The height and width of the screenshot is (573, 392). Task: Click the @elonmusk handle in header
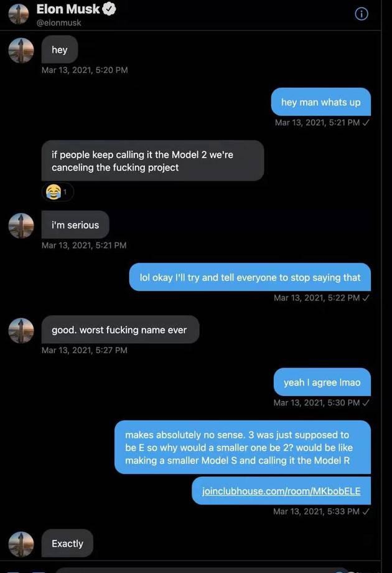58,22
